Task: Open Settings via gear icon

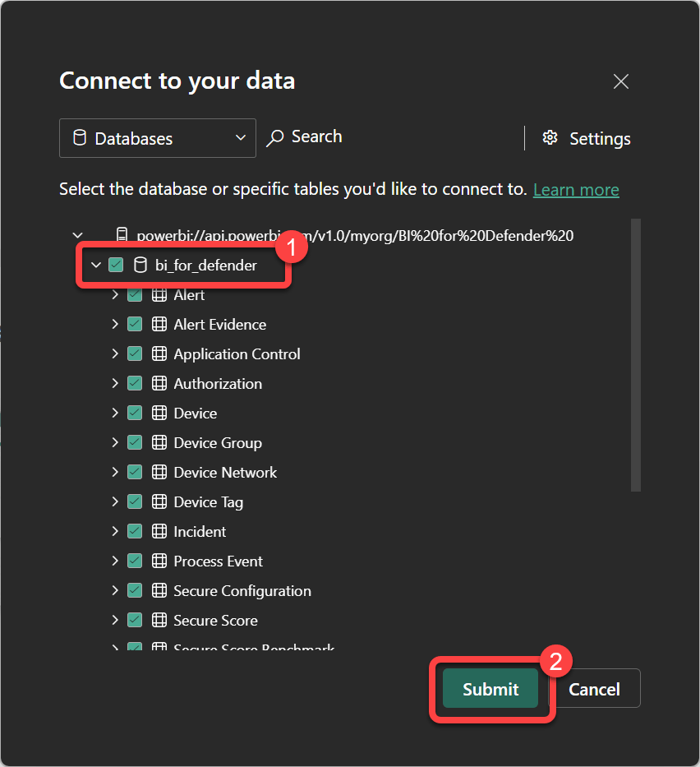Action: pos(550,138)
